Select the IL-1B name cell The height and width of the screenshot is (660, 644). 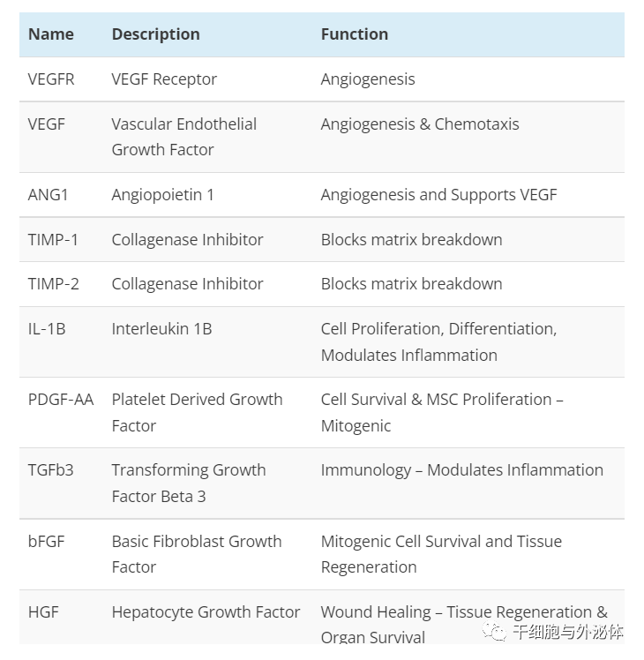(47, 329)
